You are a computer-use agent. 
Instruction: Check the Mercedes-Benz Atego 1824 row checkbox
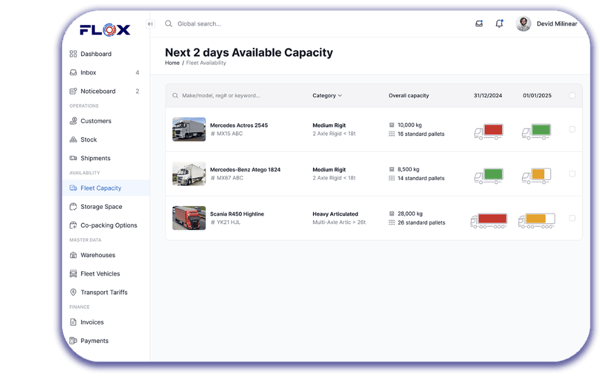pos(572,174)
